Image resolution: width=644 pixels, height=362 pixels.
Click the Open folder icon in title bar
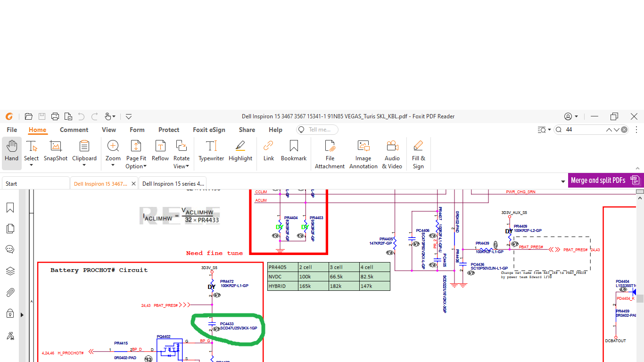pos(29,116)
